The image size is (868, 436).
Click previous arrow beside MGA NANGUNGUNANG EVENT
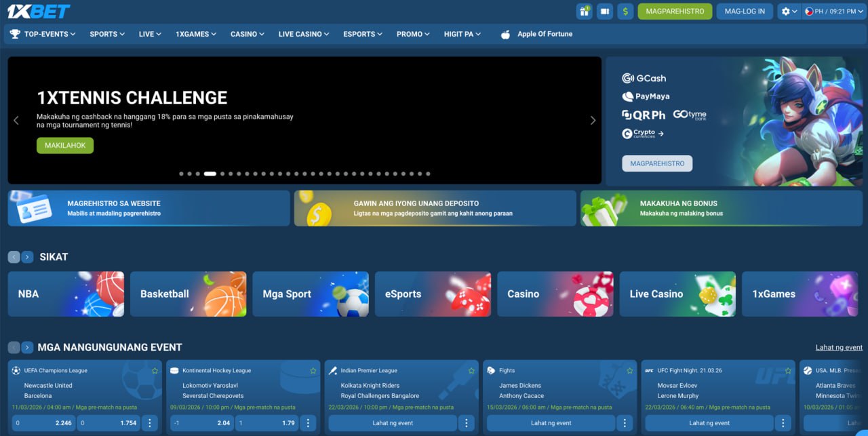(x=14, y=347)
